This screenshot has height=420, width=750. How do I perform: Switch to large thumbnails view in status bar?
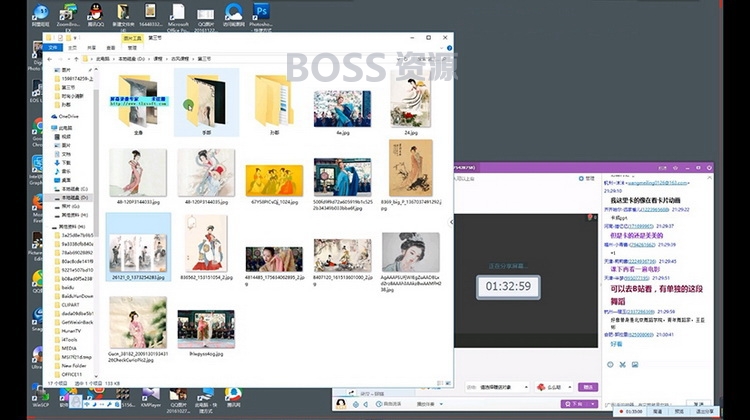[448, 383]
